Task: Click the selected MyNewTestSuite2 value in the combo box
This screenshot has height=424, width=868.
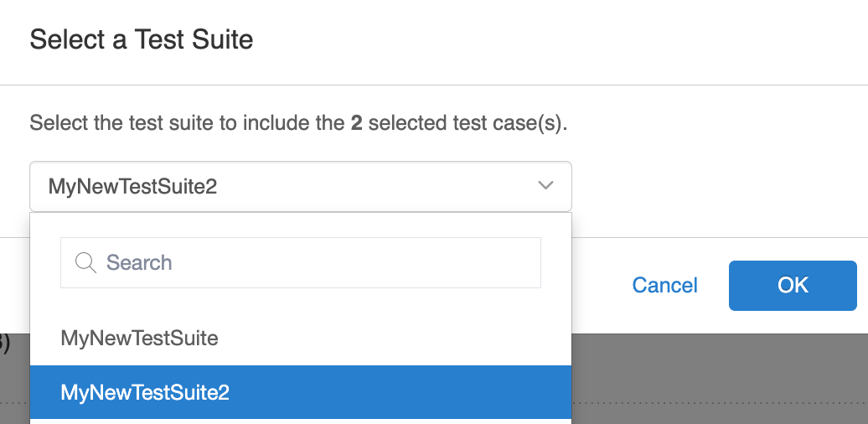Action: pyautogui.click(x=132, y=186)
